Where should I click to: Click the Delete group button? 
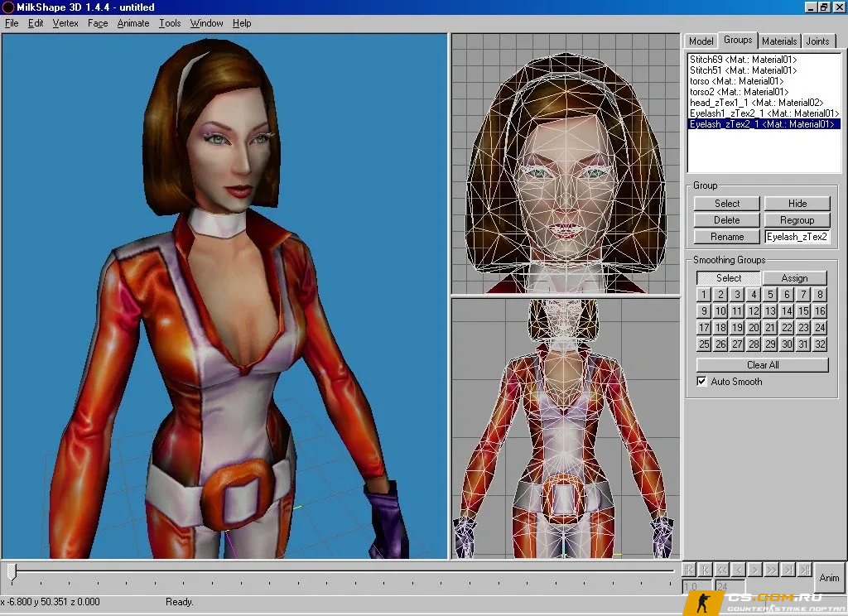click(727, 220)
